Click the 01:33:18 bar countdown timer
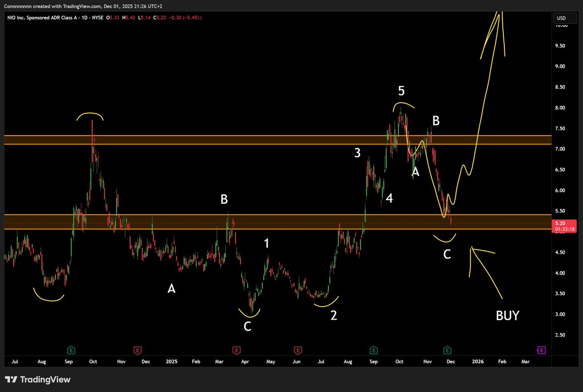 pos(564,229)
